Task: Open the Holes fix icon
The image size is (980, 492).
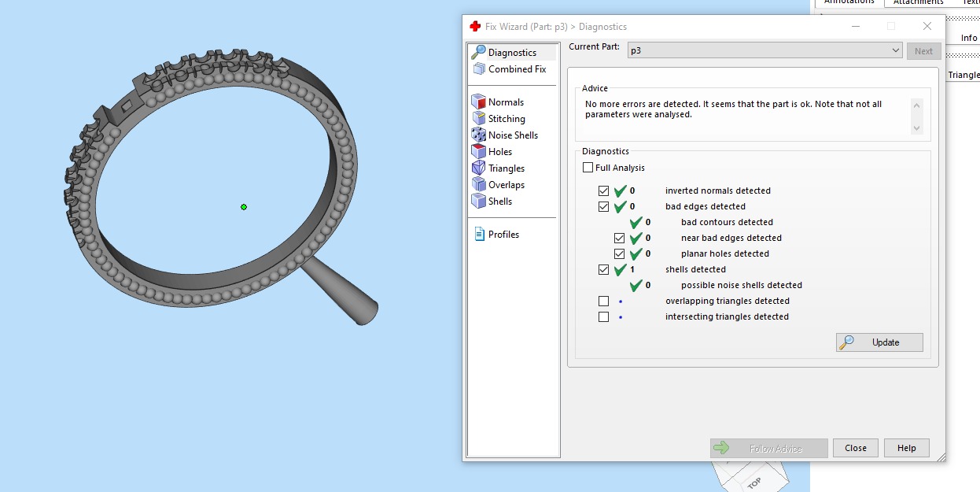Action: pyautogui.click(x=478, y=151)
